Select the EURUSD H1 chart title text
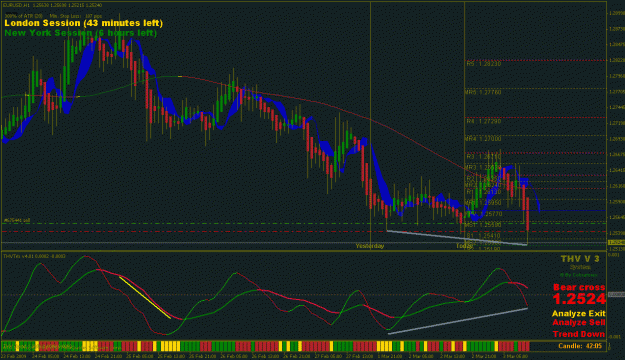Screen dimensions: 625x360 coord(53,5)
